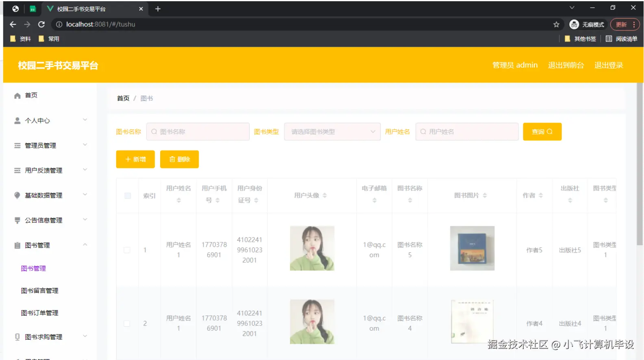Image resolution: width=644 pixels, height=360 pixels.
Task: Check the row 1 checkbox
Action: [x=127, y=250]
